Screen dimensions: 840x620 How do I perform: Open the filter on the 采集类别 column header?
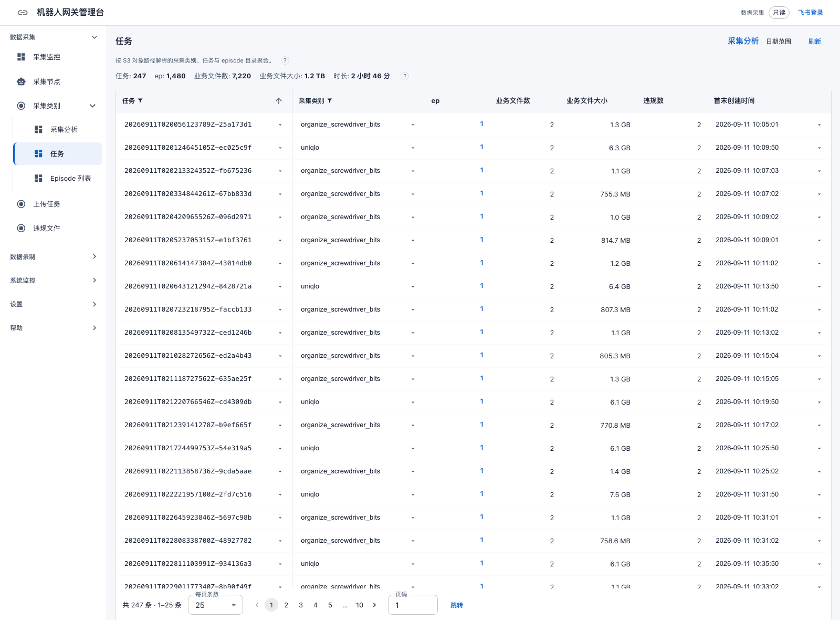coord(330,101)
